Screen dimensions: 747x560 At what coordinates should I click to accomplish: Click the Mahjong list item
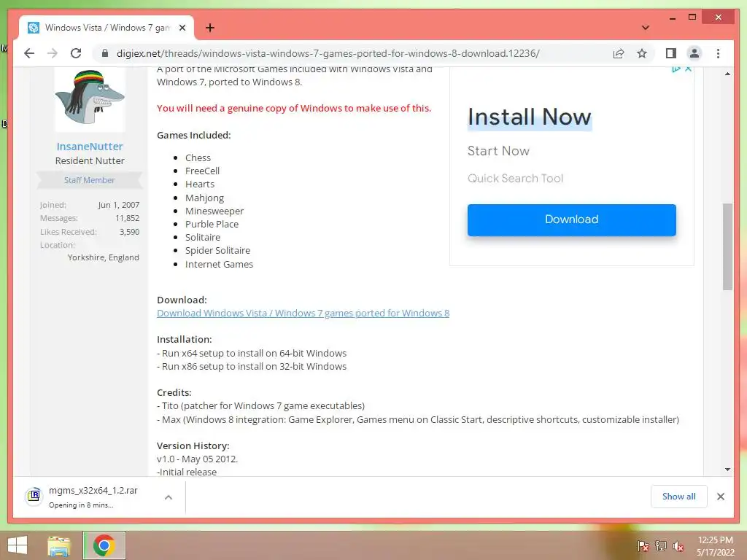[204, 198]
